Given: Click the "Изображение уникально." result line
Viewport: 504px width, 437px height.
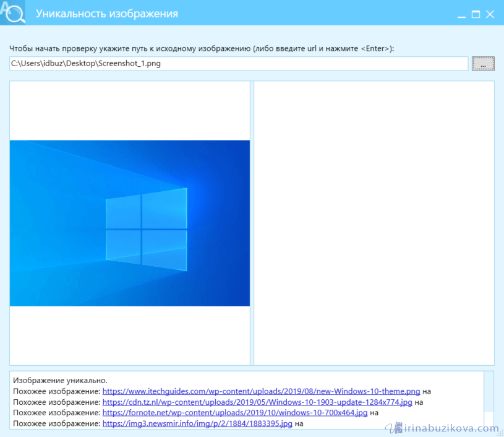Looking at the screenshot, I should [x=60, y=381].
